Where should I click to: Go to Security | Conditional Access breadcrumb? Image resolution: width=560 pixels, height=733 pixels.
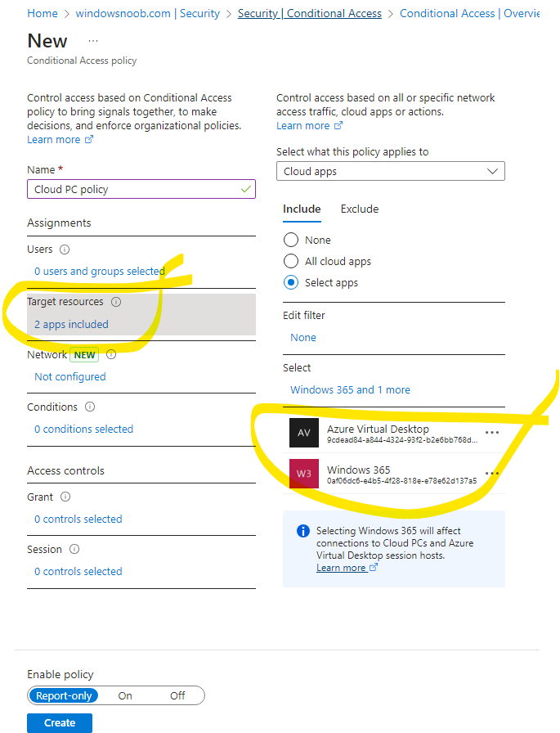(x=310, y=14)
